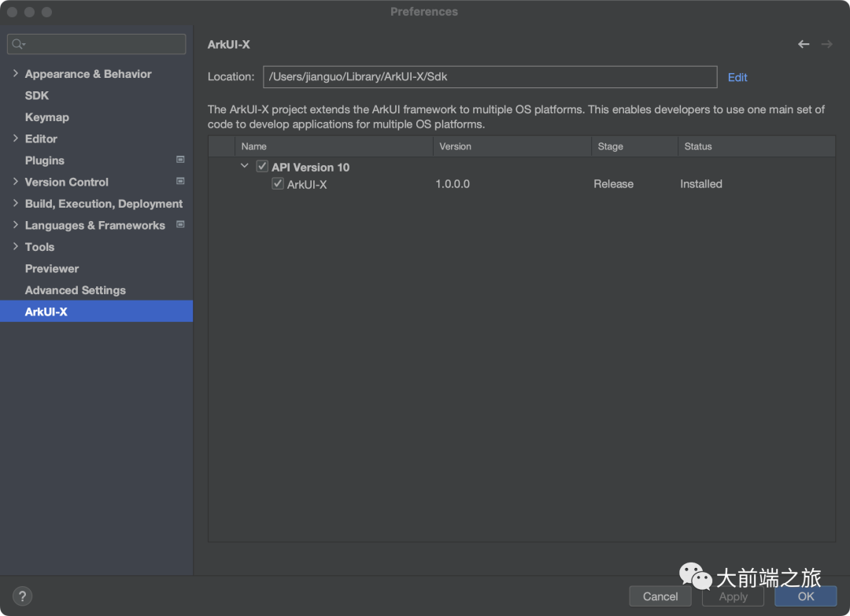The height and width of the screenshot is (616, 850).
Task: Select the Tools sidebar label
Action: [39, 247]
